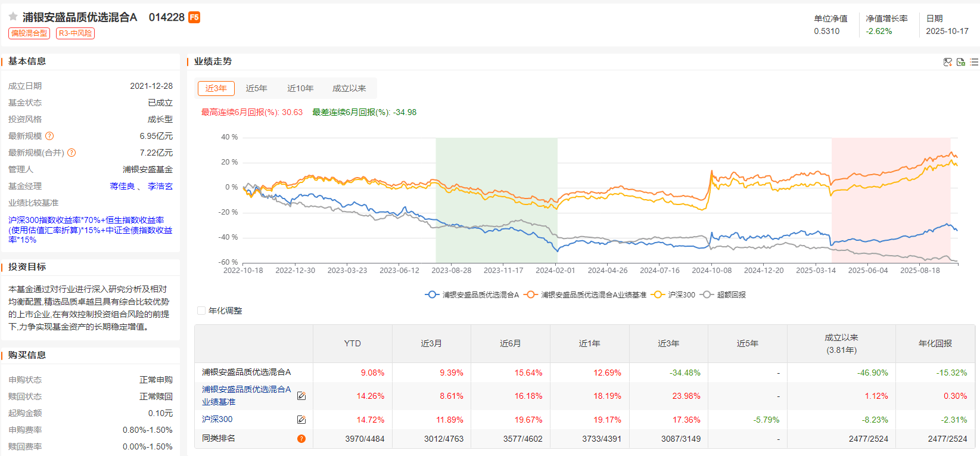Open fund manager 蒋佳良 link

pos(122,186)
